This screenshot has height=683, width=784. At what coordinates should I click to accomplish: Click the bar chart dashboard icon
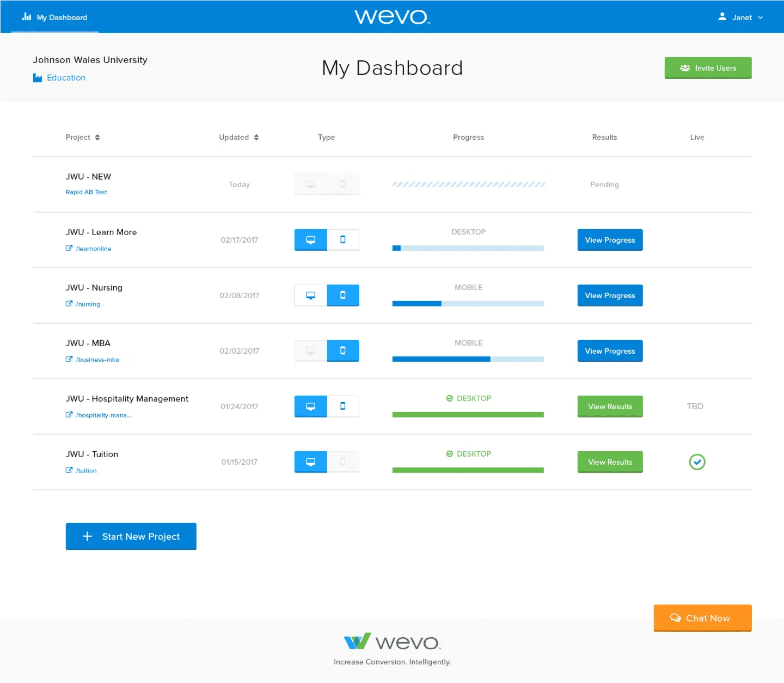click(x=26, y=17)
